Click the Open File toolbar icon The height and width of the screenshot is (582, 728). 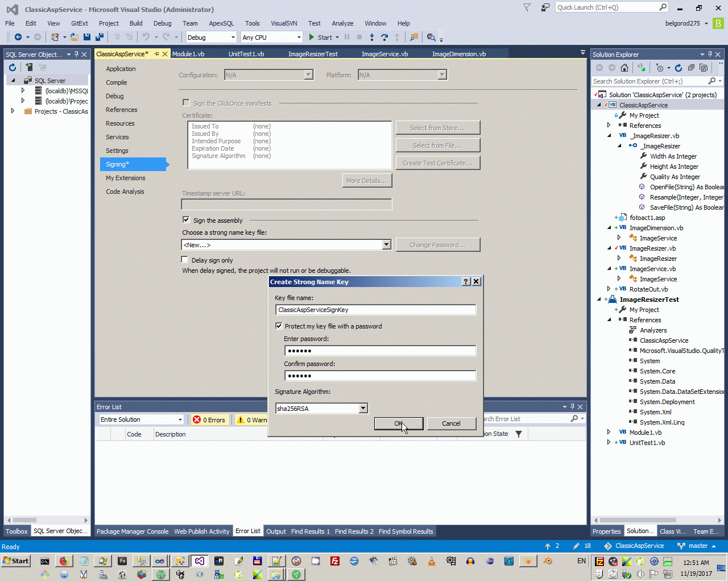(75, 37)
